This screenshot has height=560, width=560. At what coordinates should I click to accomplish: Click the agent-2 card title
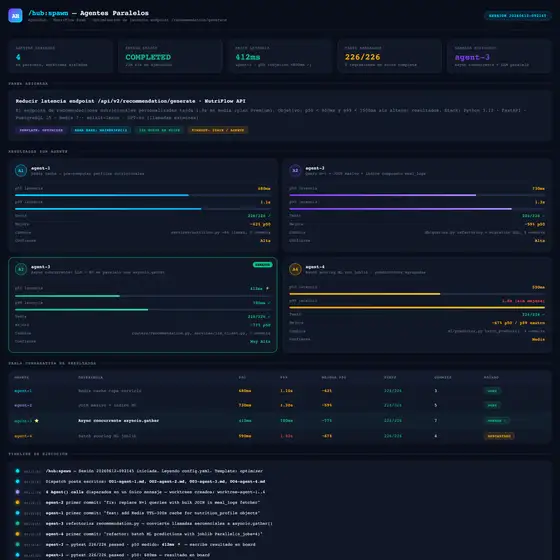pyautogui.click(x=315, y=168)
